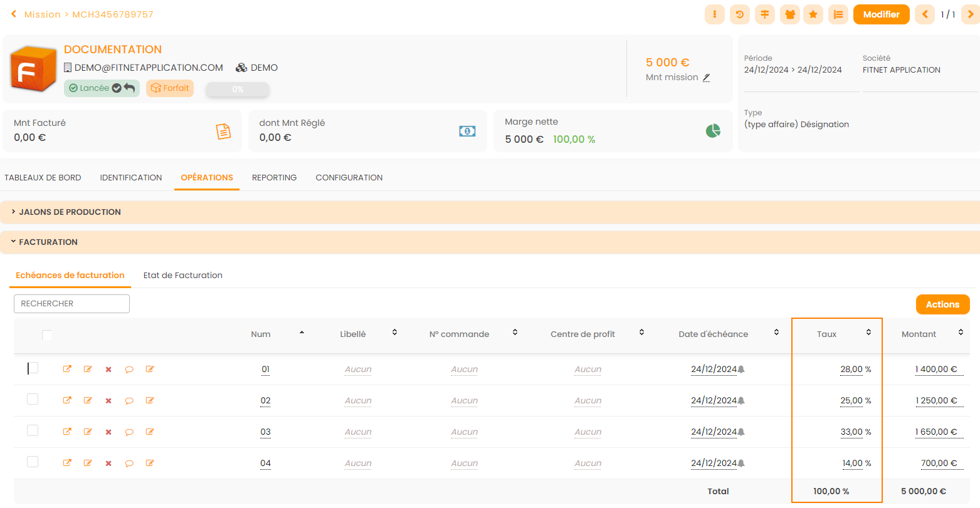Toggle the select-all checkbox in table header
The width and height of the screenshot is (980, 508).
click(47, 335)
